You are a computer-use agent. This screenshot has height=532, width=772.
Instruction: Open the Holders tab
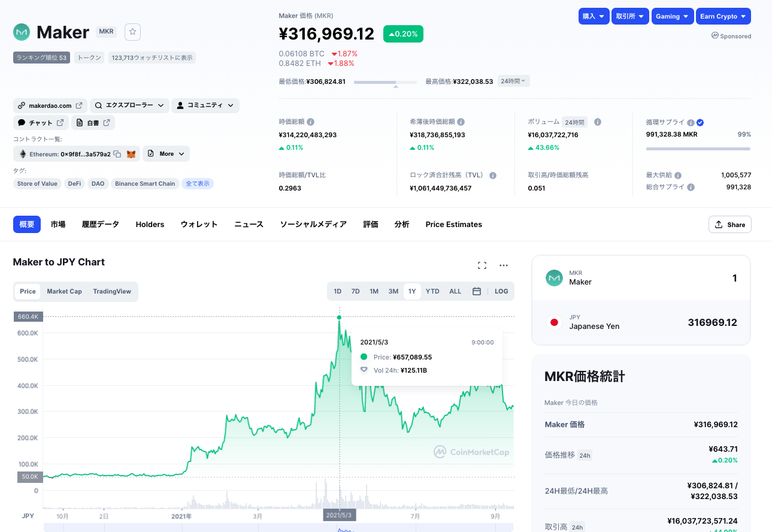coord(150,224)
